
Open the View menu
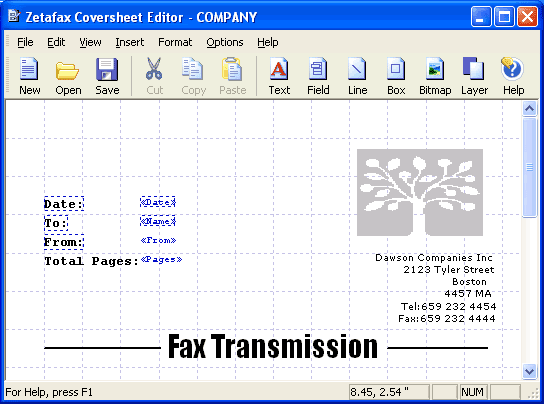tap(90, 42)
